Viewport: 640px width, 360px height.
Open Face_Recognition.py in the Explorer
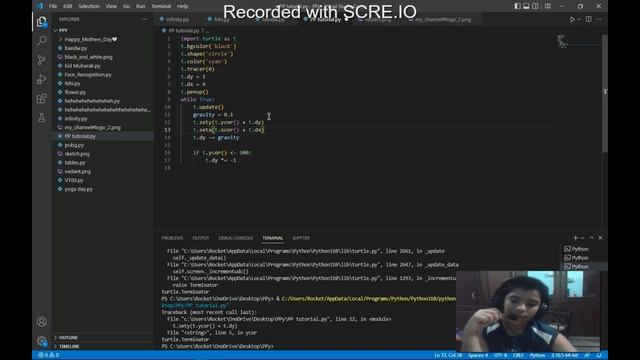click(x=88, y=75)
